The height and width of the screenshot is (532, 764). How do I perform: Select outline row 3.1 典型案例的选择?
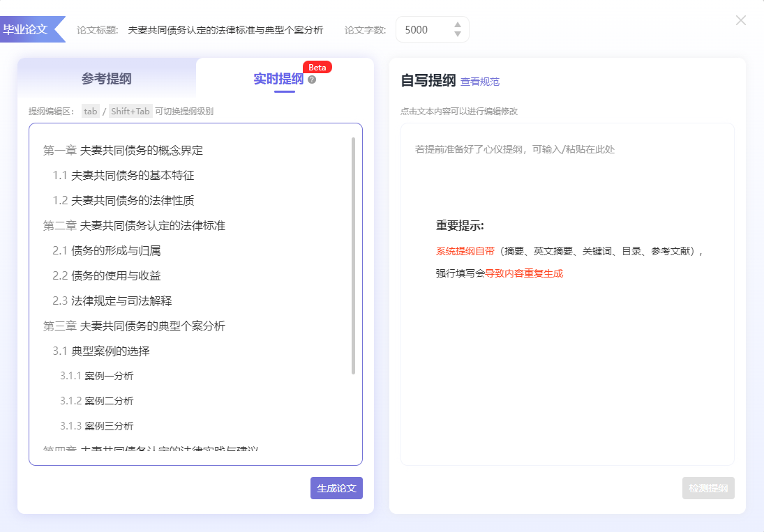(x=101, y=351)
